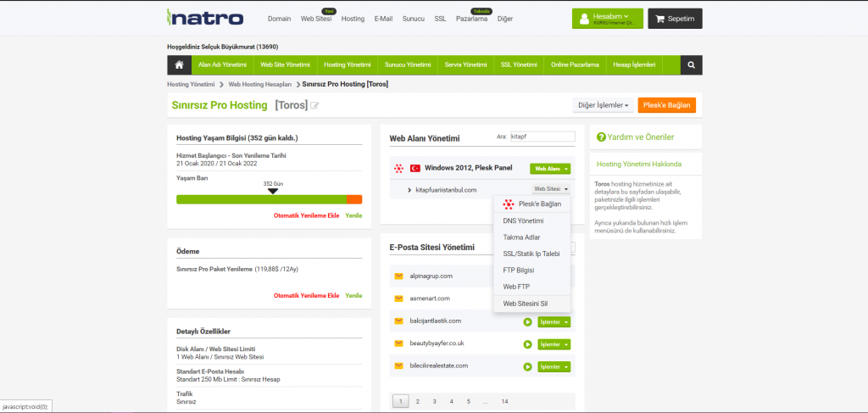Open Alan Adı Yönetimi tab

(x=223, y=64)
